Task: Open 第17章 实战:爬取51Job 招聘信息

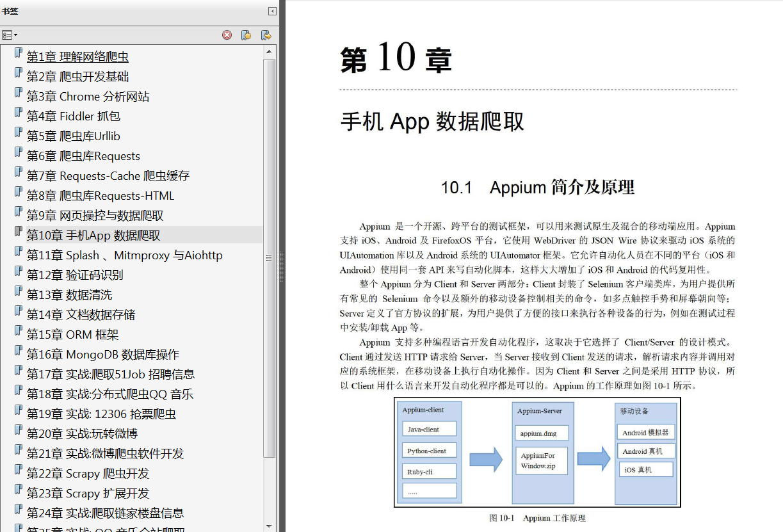Action: (111, 375)
